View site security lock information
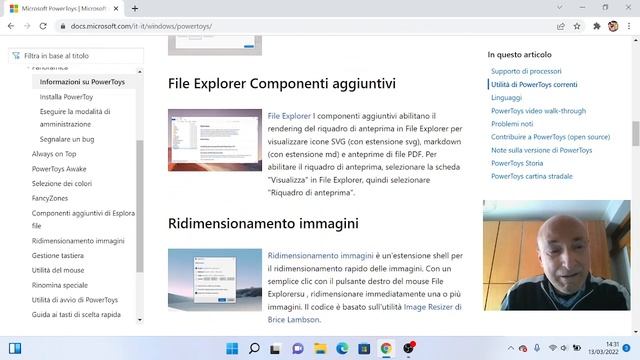 click(x=62, y=26)
